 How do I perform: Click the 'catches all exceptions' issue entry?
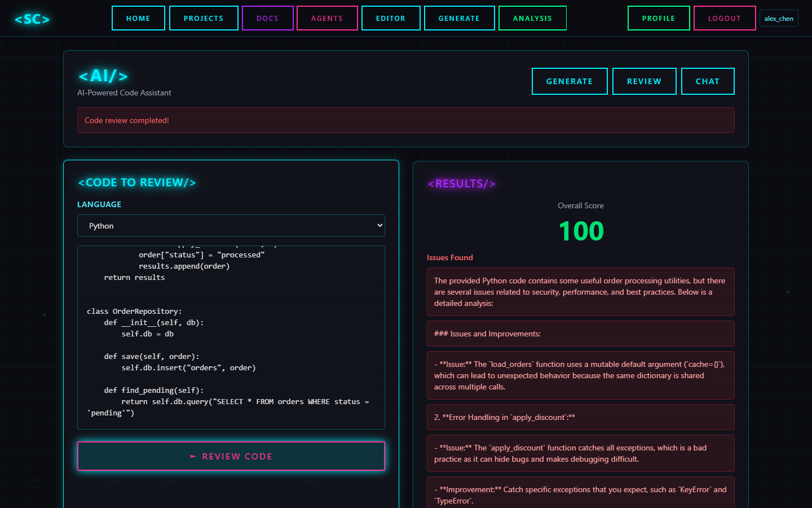(x=581, y=453)
